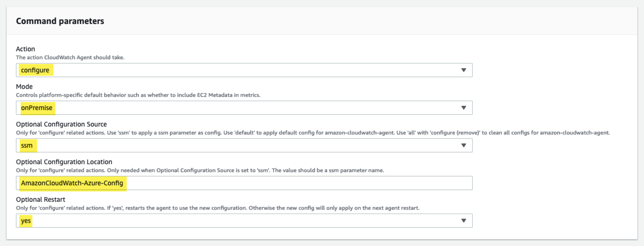Click the Optional Configuration Source label
Image resolution: width=644 pixels, height=246 pixels.
[61, 124]
